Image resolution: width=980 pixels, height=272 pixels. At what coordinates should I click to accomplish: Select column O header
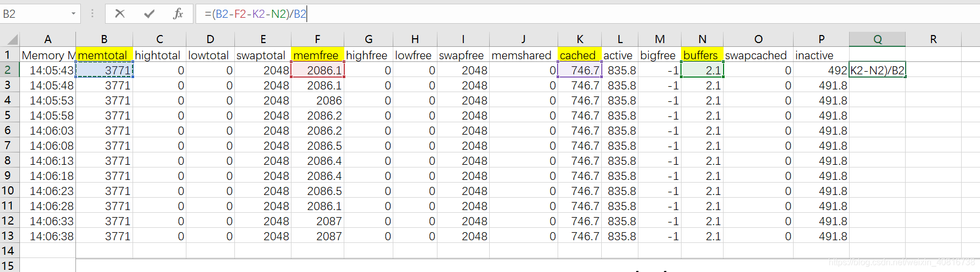[x=759, y=39]
